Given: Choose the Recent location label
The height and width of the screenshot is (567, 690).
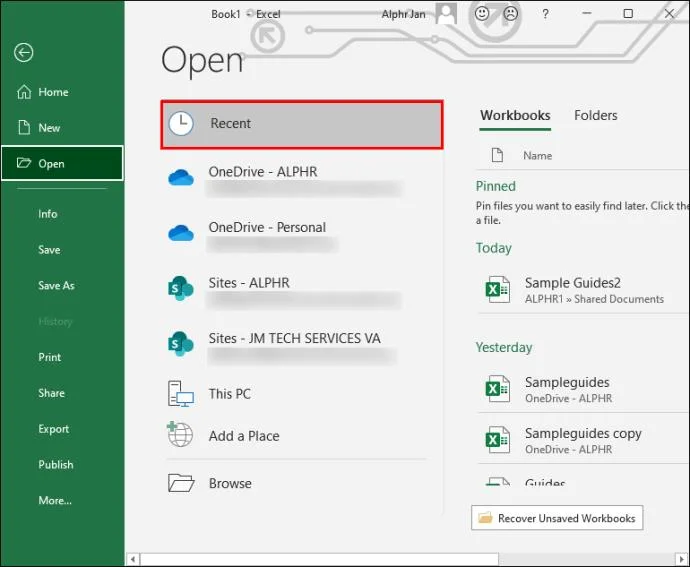Looking at the screenshot, I should (231, 123).
